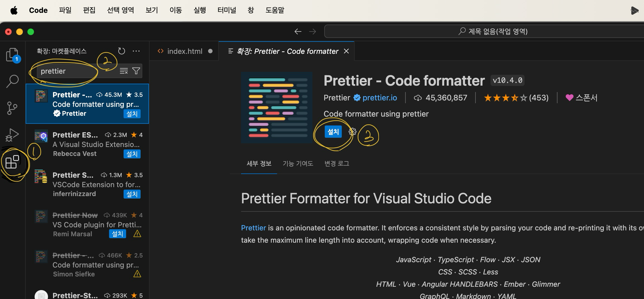This screenshot has width=644, height=299.
Task: Click the warning icon on Prettier Now
Action: point(137,234)
